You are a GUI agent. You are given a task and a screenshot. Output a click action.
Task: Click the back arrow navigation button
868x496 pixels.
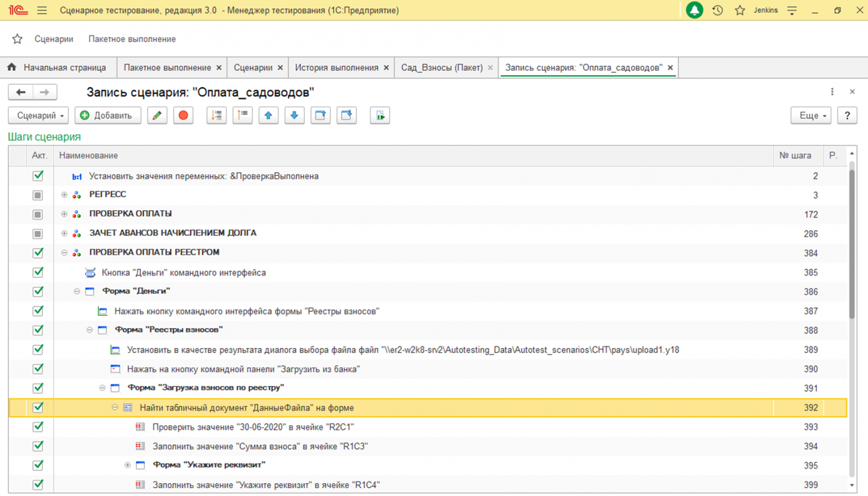[x=21, y=92]
